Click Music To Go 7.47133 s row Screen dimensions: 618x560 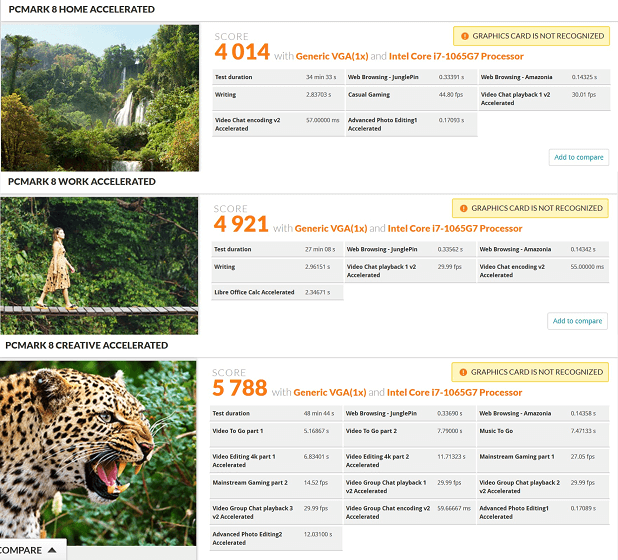[544, 435]
